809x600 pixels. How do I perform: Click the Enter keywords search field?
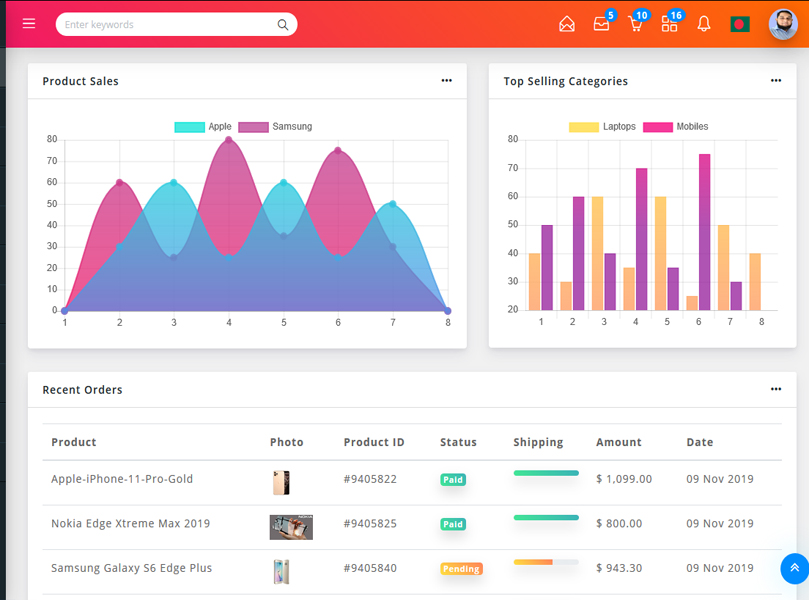click(x=165, y=25)
